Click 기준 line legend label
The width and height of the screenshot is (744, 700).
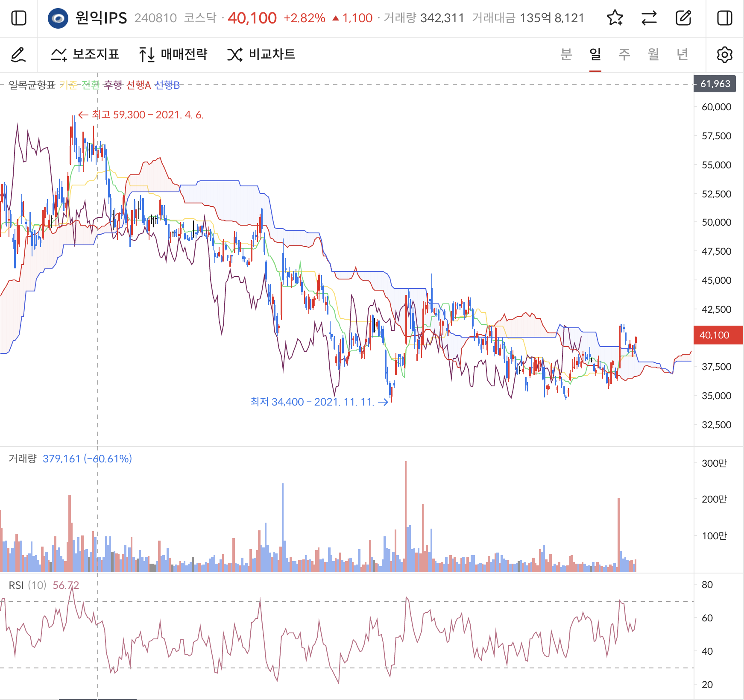(68, 85)
